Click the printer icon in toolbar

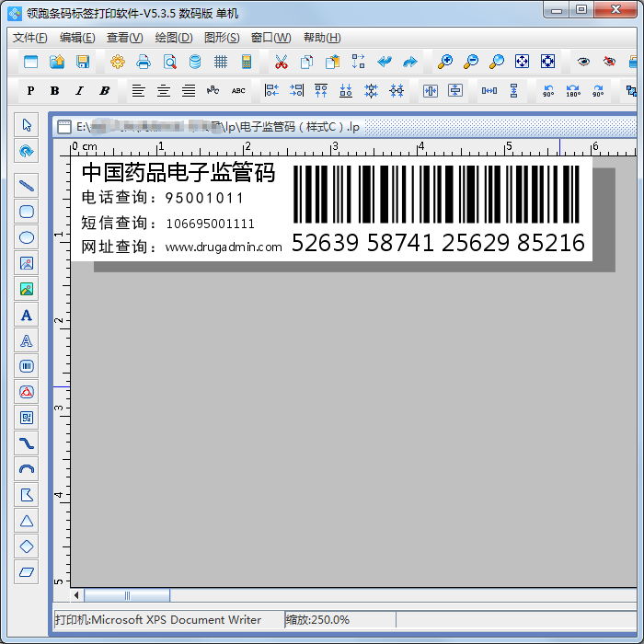point(144,62)
